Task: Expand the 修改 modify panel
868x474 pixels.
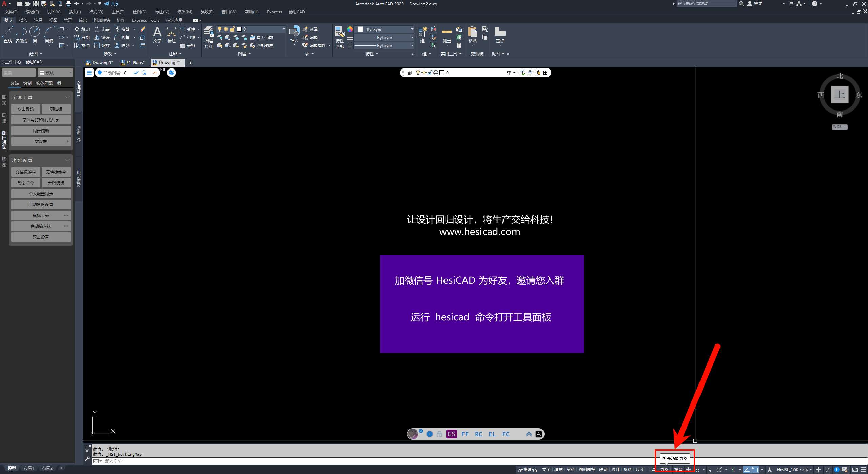Action: click(x=110, y=54)
